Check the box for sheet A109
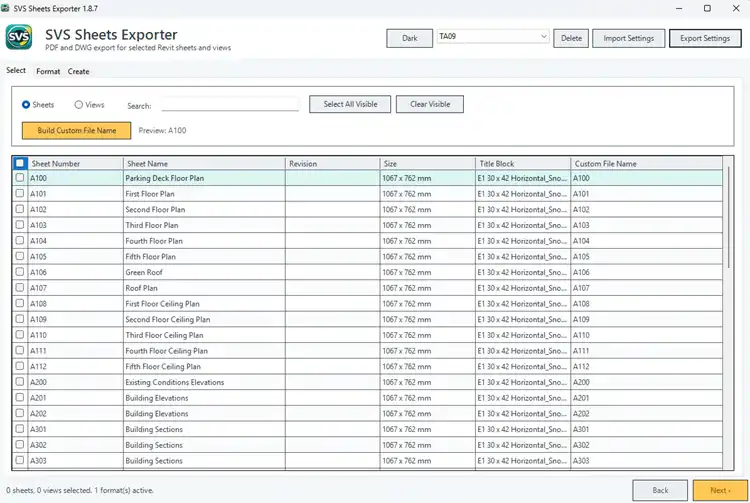Screen dimensions: 750x503 [x=20, y=318]
